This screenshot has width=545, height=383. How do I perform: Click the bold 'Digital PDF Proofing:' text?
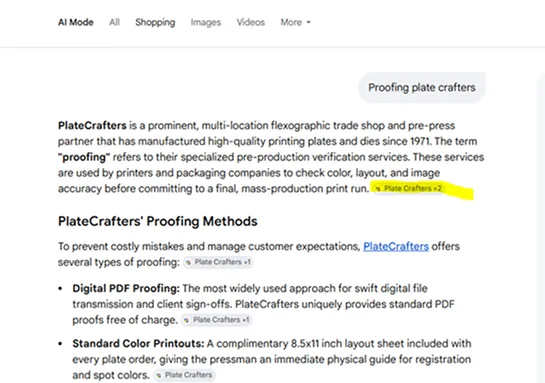point(126,288)
